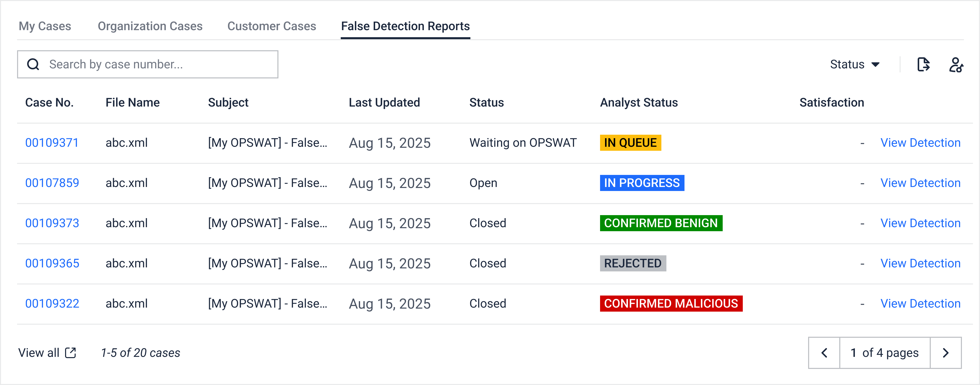Go to the previous page arrow

tap(824, 353)
